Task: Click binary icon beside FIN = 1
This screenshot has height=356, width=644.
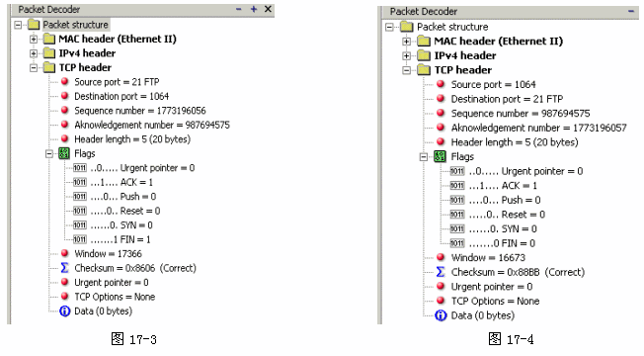Action: pos(80,239)
